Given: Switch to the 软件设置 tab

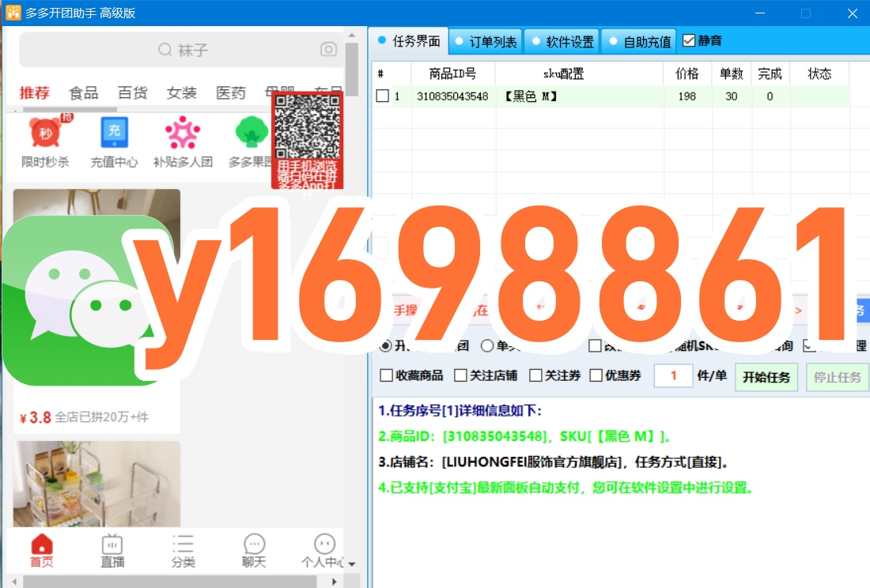Looking at the screenshot, I should pyautogui.click(x=562, y=42).
